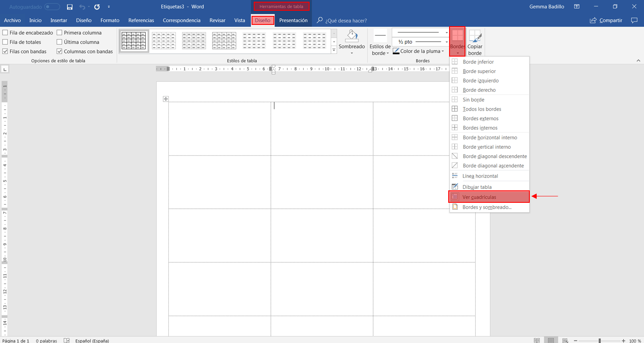Viewport: 644px width, 343px height.
Task: Click the Sombreado paint bucket icon
Action: pyautogui.click(x=352, y=36)
